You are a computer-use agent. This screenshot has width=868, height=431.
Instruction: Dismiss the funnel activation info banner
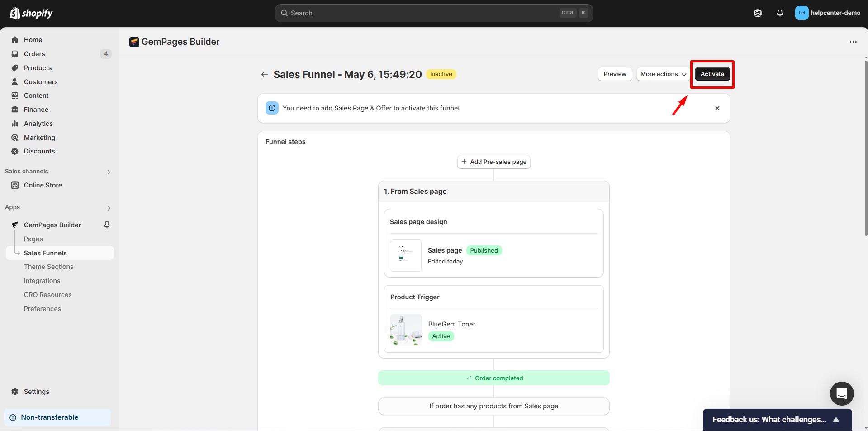pos(717,108)
